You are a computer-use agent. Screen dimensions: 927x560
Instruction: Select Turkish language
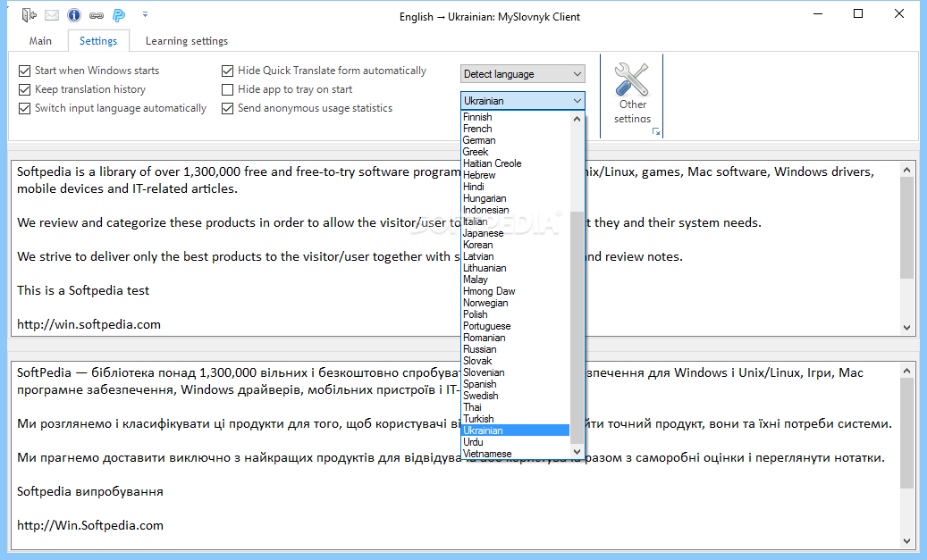pos(515,420)
